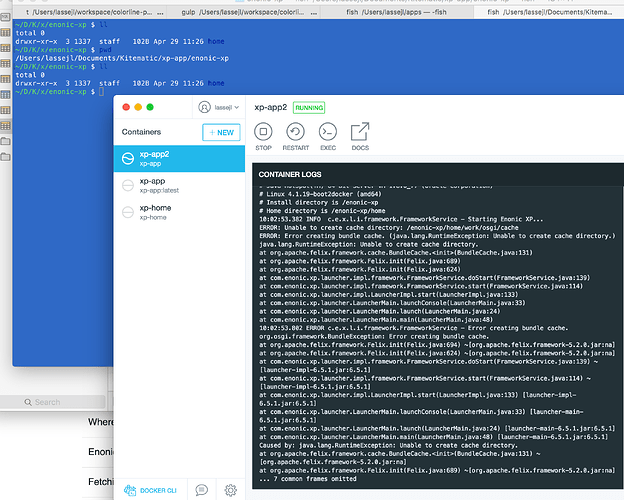Select the xp-app container
This screenshot has width=624, height=500.
tap(179, 185)
